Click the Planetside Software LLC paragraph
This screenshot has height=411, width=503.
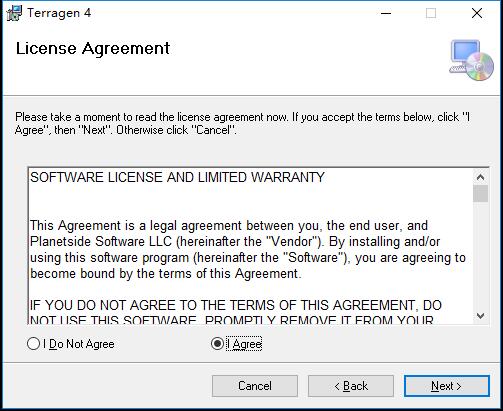tap(248, 250)
